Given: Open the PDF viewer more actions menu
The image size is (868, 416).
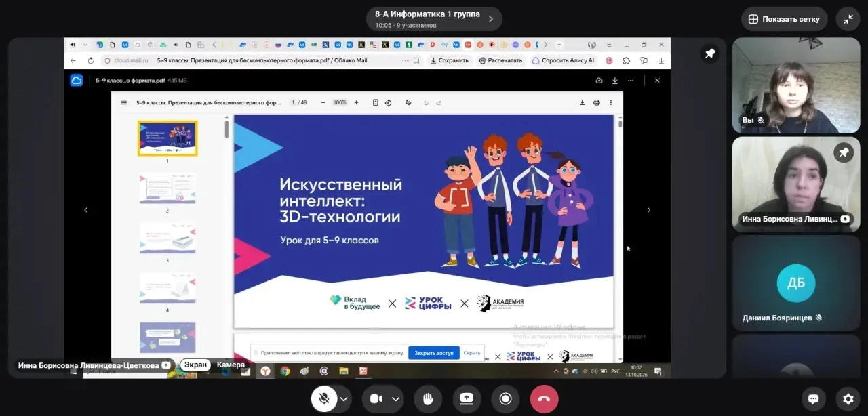Looking at the screenshot, I should (x=611, y=103).
